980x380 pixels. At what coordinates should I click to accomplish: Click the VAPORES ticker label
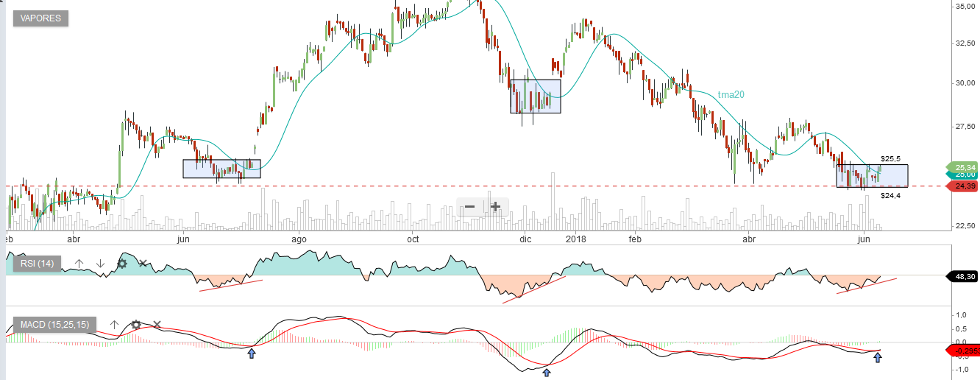(40, 18)
